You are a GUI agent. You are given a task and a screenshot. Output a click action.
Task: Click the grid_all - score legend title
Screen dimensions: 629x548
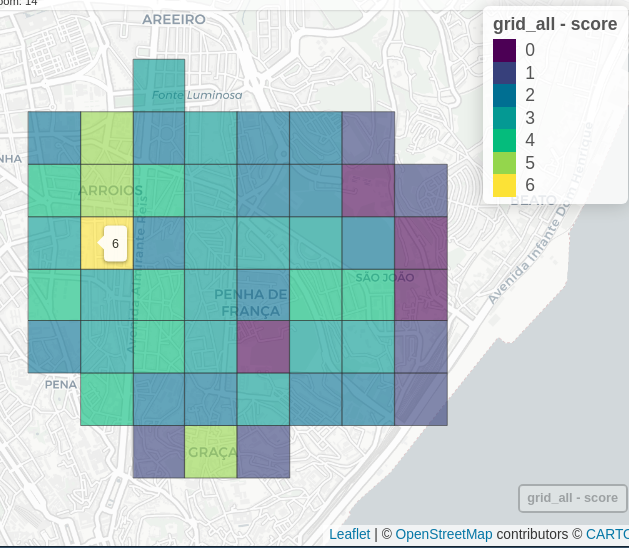tap(554, 25)
